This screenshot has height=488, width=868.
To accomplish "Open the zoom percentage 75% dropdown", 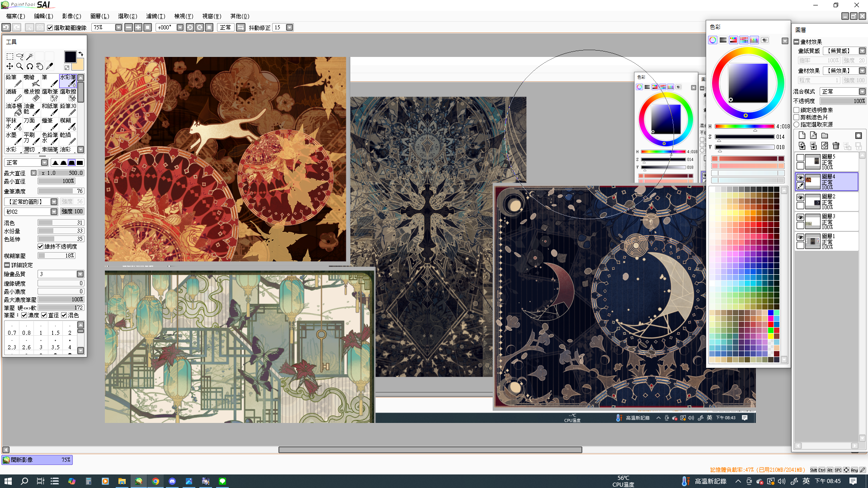I will pos(118,28).
